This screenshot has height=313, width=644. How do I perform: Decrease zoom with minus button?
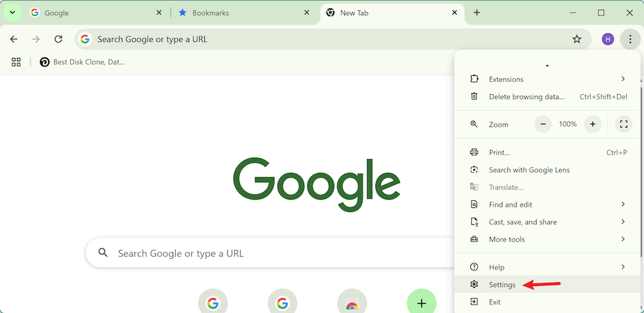click(543, 124)
